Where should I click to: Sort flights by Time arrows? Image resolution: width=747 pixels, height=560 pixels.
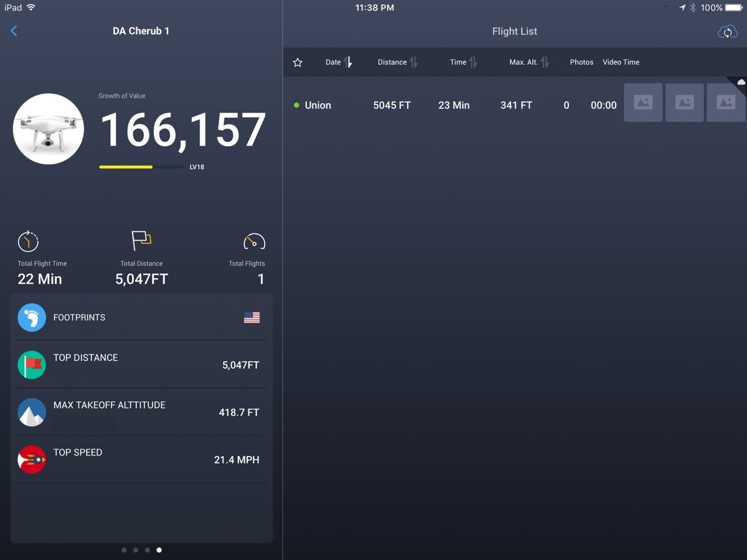point(473,62)
